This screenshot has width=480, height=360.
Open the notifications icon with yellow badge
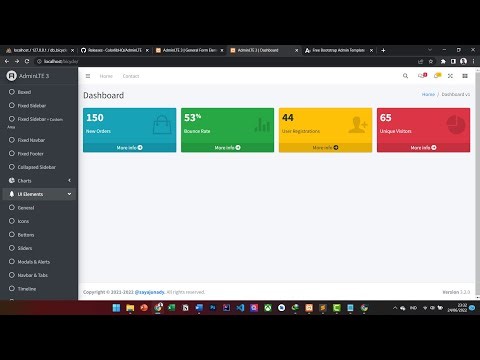[x=437, y=76]
